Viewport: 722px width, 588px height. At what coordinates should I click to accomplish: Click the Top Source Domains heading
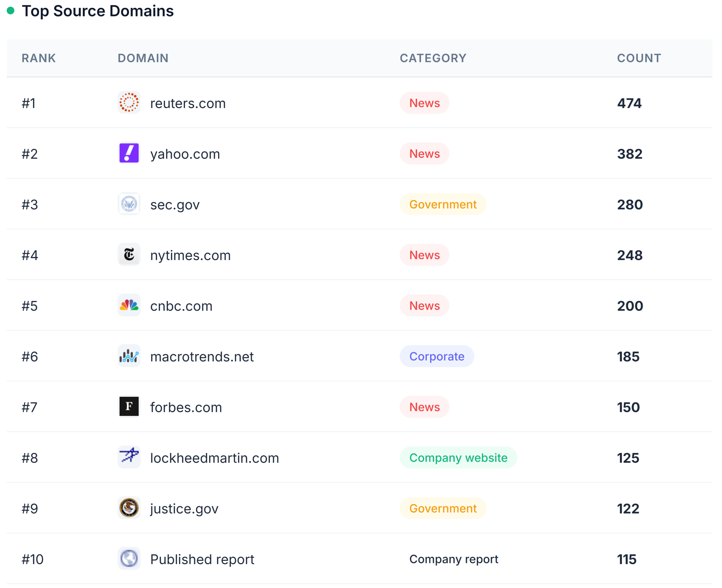pos(98,11)
